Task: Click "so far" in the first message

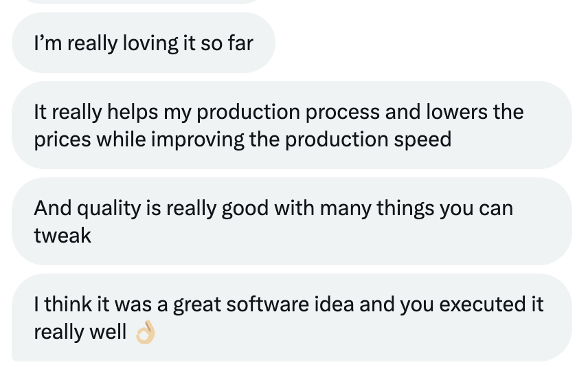Action: 231,44
